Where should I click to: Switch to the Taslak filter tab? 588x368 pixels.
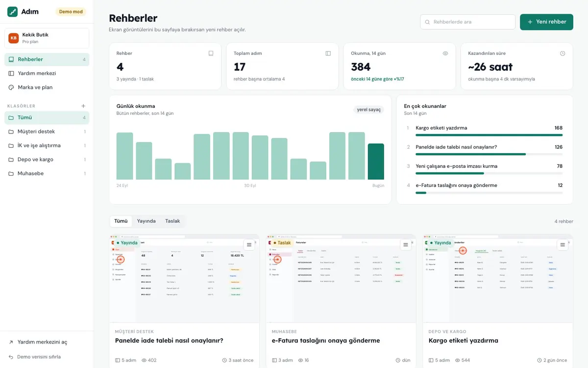(172, 221)
